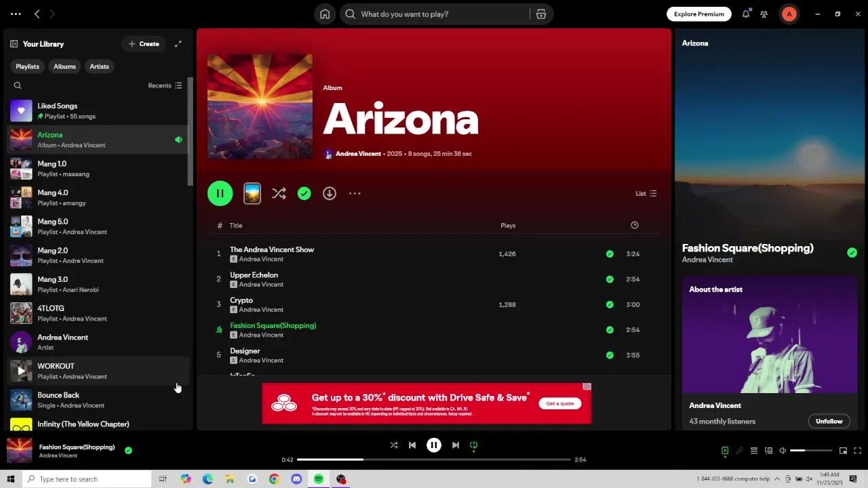Open the album art preview thumbnail beside play
The width and height of the screenshot is (868, 488).
tap(252, 194)
